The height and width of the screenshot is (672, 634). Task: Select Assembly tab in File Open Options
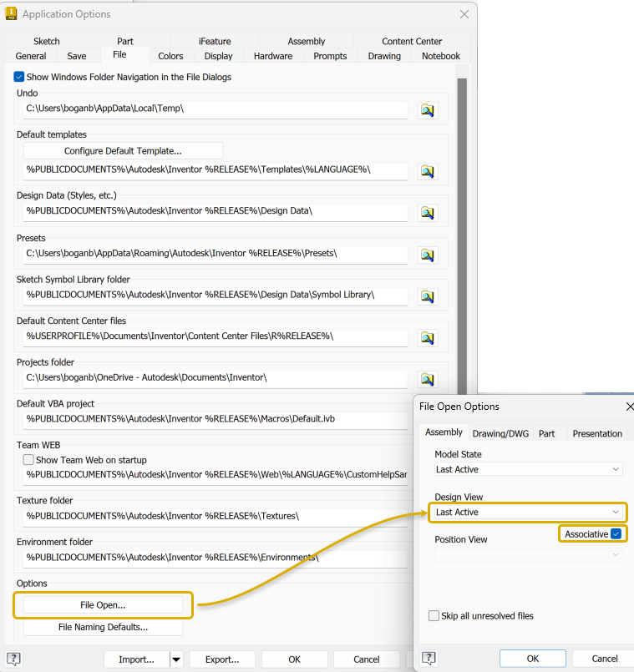(x=444, y=432)
